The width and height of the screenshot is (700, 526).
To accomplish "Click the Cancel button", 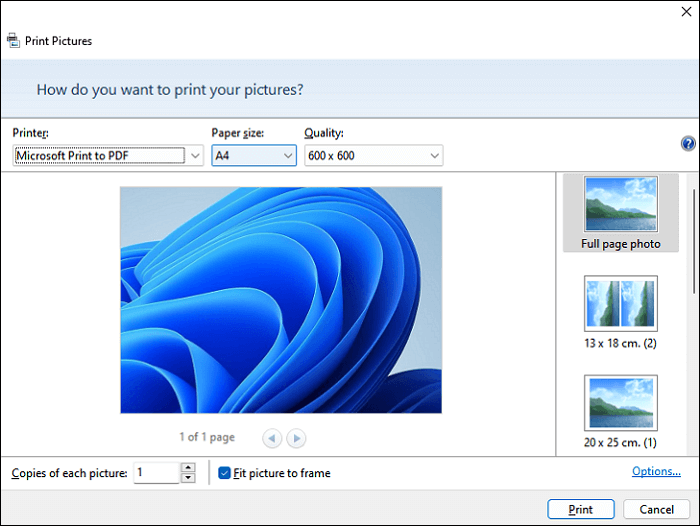I will tap(656, 509).
